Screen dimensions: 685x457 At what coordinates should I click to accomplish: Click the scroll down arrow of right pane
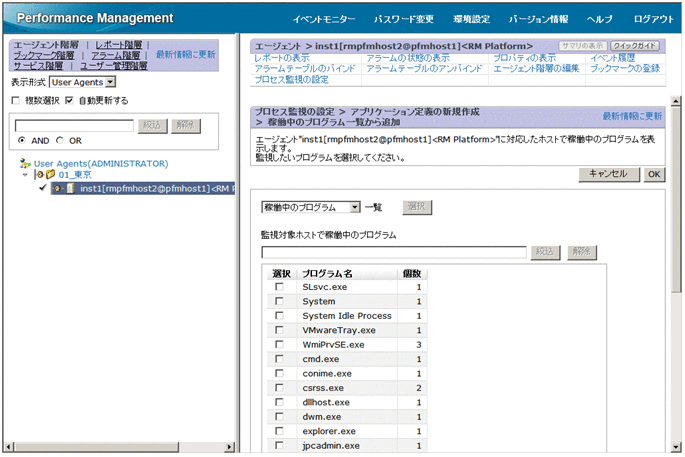pyautogui.click(x=676, y=447)
